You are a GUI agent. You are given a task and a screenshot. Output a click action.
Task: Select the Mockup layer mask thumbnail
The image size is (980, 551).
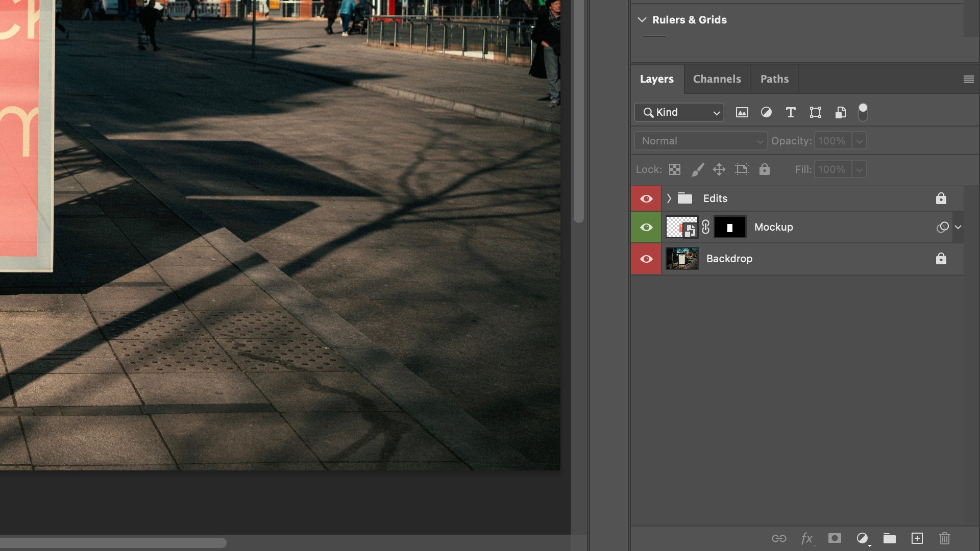click(730, 227)
